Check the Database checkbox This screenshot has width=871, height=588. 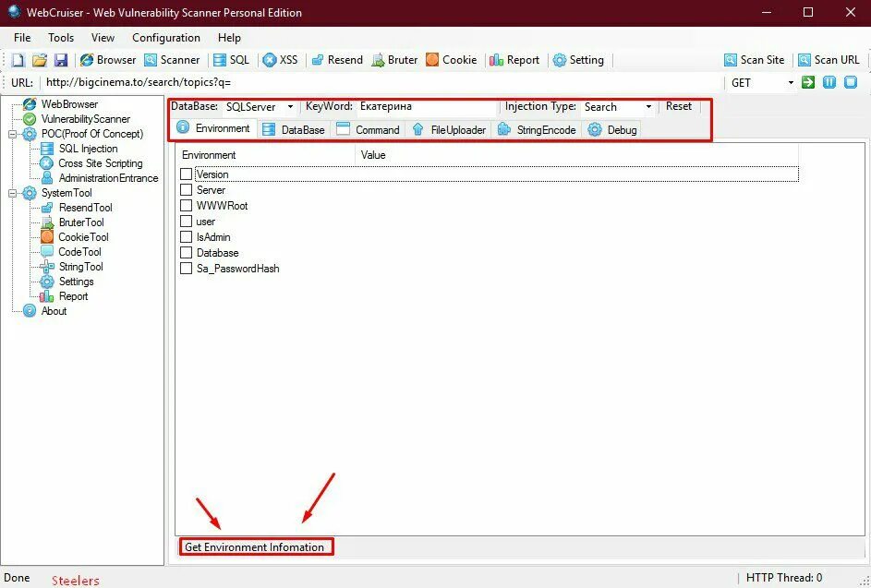pos(186,253)
